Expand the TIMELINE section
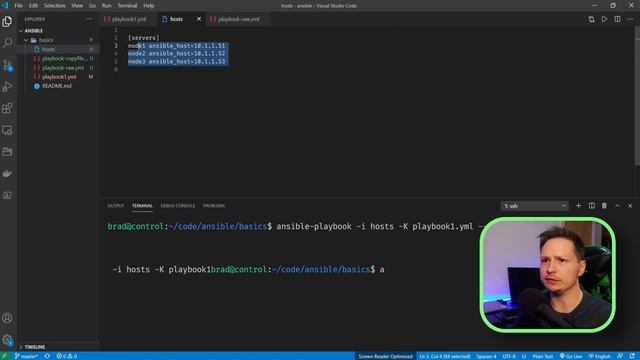Image resolution: width=640 pixels, height=360 pixels. (x=35, y=347)
